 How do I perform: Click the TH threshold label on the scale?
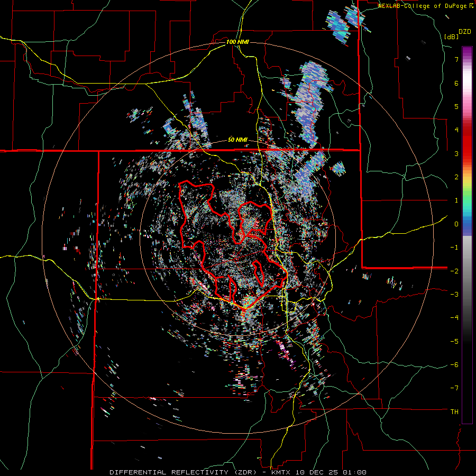(x=454, y=412)
